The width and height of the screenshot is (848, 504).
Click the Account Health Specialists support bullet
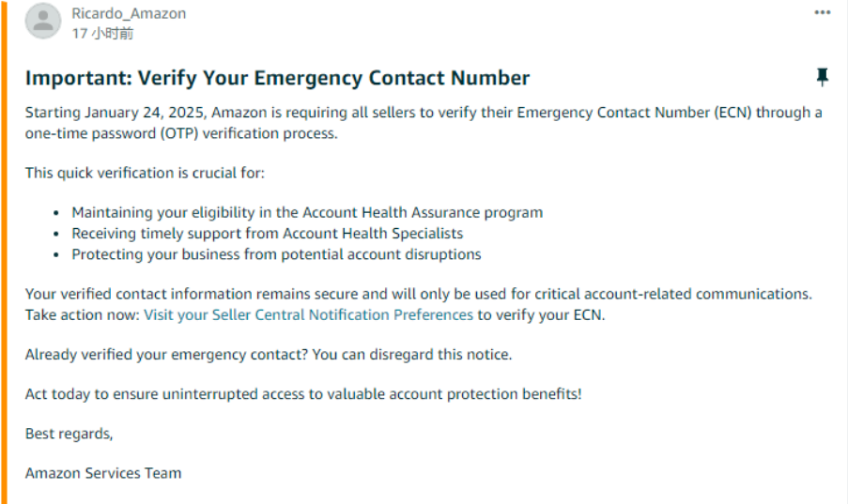coord(268,234)
